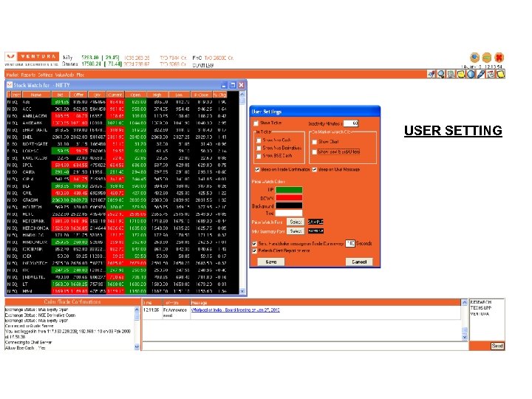Sort by the Name column header
This screenshot has width=532, height=399.
click(x=36, y=95)
